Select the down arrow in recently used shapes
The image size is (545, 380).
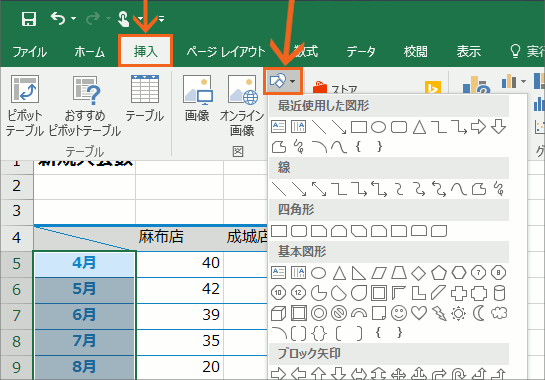[498, 127]
